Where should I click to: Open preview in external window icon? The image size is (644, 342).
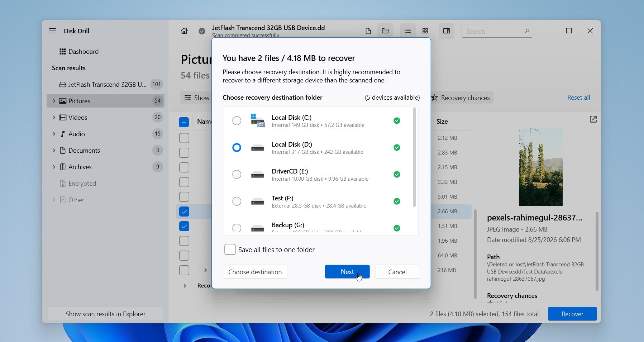593,119
